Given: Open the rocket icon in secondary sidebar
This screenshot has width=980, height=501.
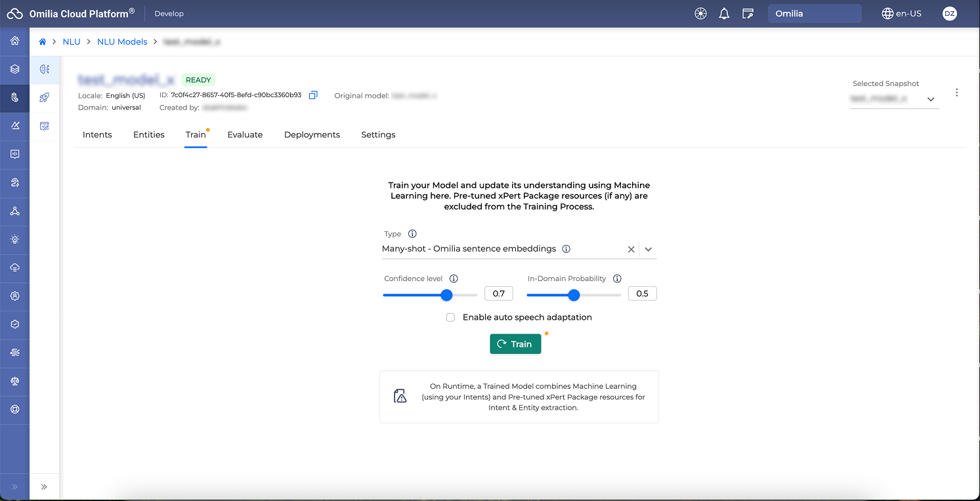Looking at the screenshot, I should coord(45,97).
